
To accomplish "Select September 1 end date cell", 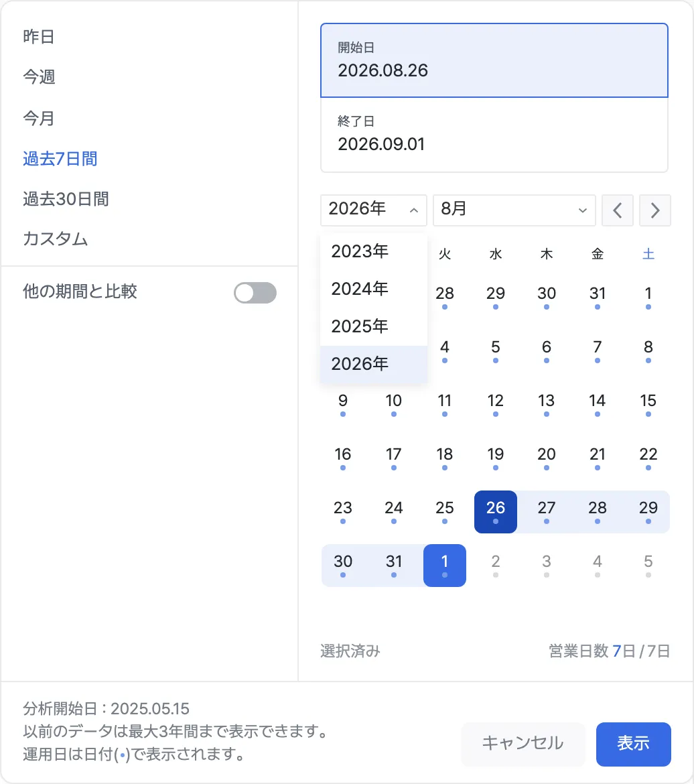I will [x=445, y=565].
